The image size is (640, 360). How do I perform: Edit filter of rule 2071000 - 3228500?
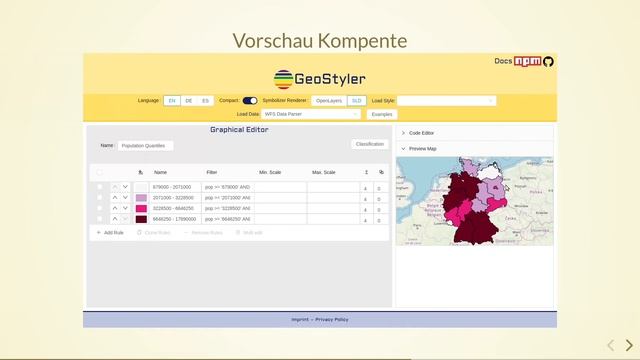tap(228, 198)
